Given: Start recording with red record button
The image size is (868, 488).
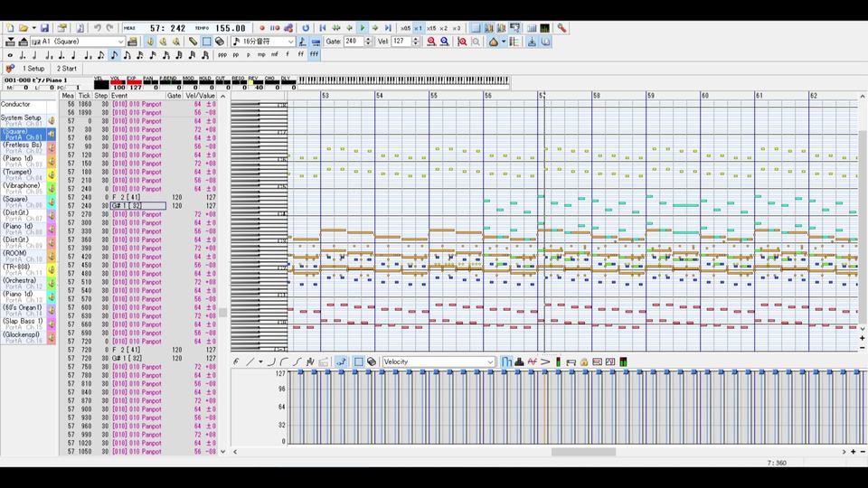Looking at the screenshot, I should 262,28.
